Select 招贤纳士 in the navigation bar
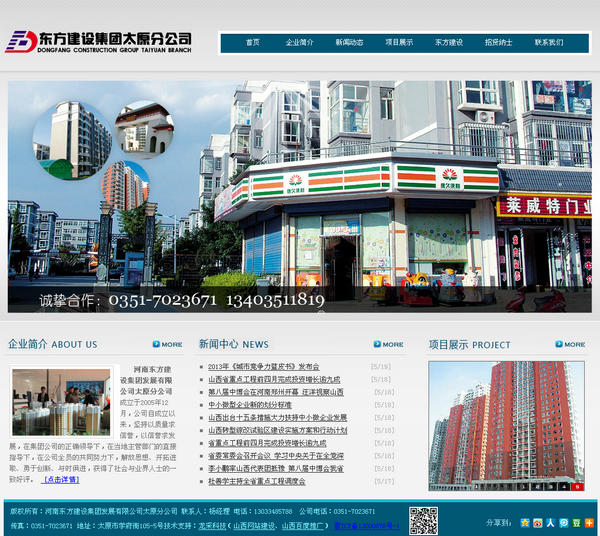Screen dimensions: 600x536 tap(498, 43)
